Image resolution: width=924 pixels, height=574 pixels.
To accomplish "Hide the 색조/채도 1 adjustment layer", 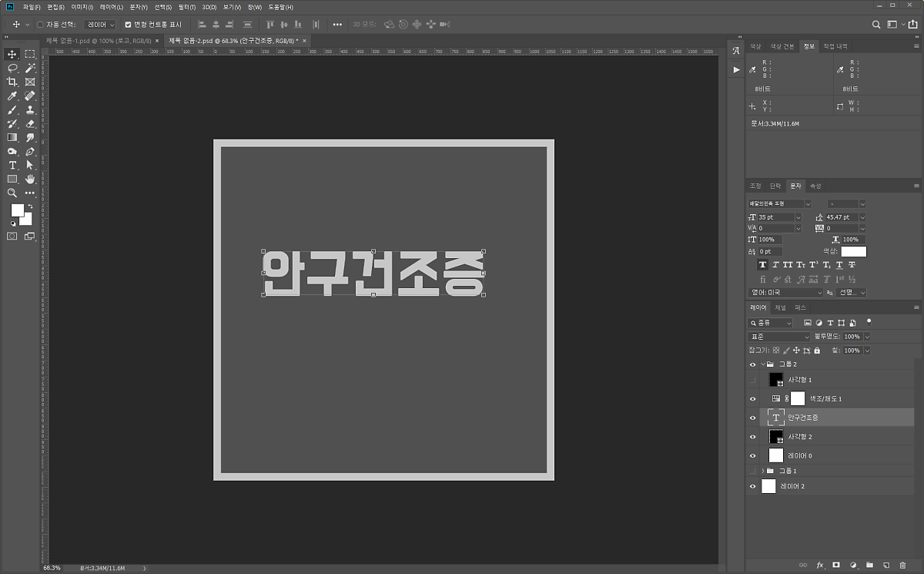I will click(x=753, y=398).
